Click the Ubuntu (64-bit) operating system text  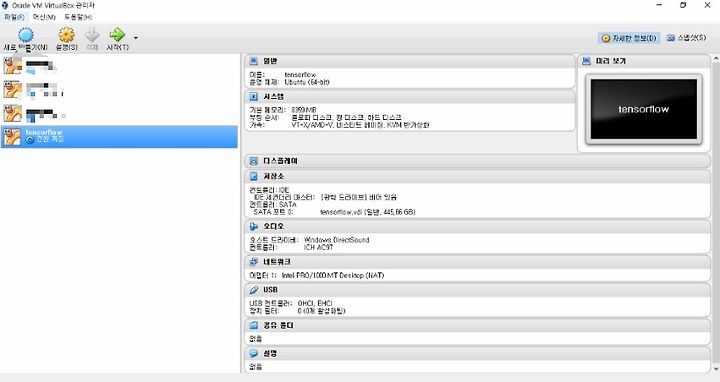click(307, 82)
